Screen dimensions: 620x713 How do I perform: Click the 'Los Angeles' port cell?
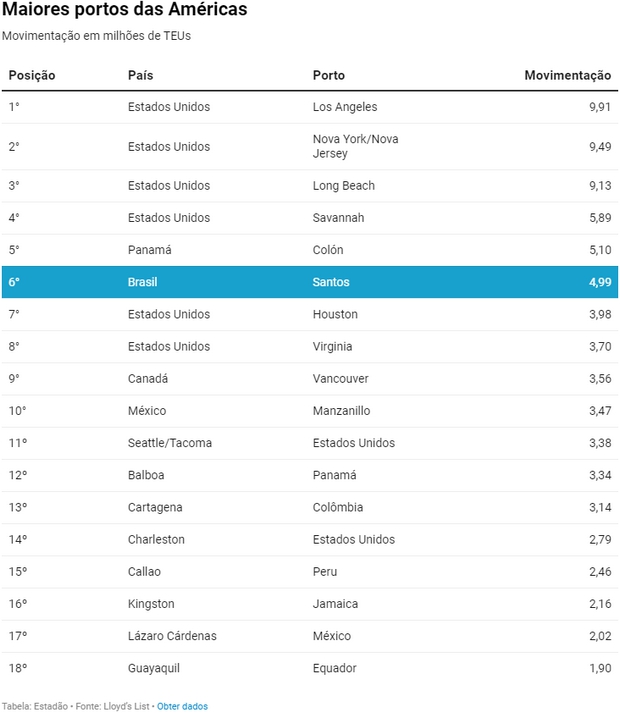(x=345, y=107)
